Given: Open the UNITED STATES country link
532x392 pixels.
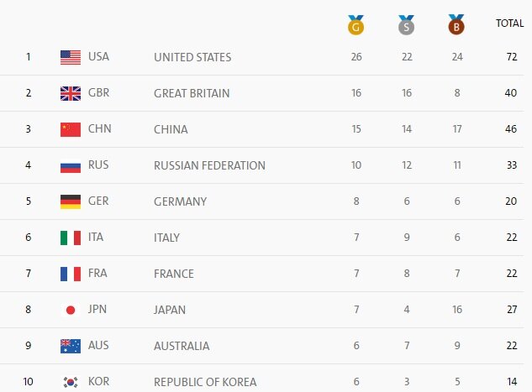Looking at the screenshot, I should coord(192,57).
